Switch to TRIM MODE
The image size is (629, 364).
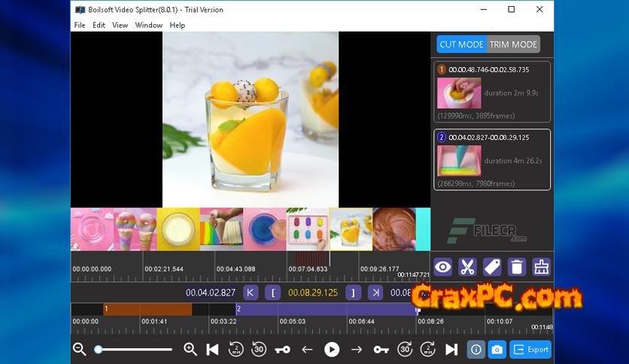coord(513,44)
